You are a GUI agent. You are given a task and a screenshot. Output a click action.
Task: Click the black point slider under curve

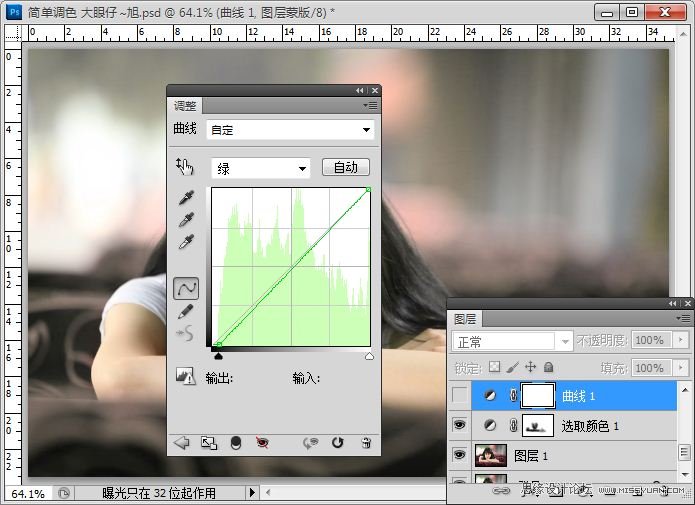click(218, 356)
